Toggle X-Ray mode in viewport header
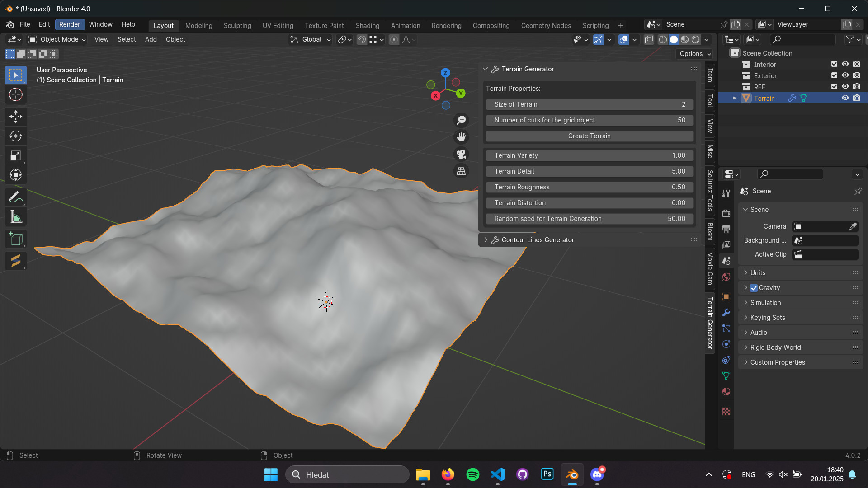Viewport: 868px width, 488px height. [649, 40]
